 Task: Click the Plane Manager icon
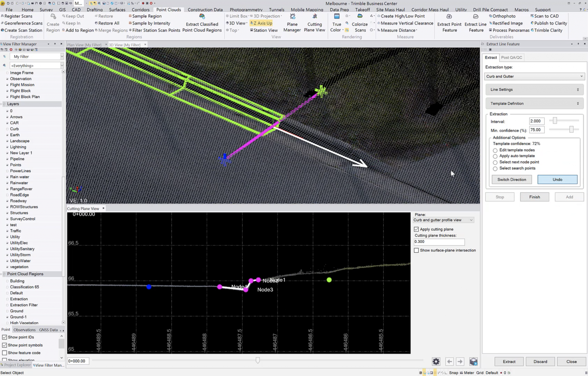292,17
